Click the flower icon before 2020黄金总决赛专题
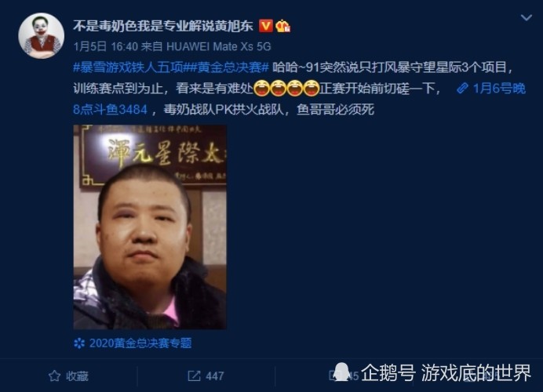This screenshot has height=392, width=543. (x=79, y=343)
